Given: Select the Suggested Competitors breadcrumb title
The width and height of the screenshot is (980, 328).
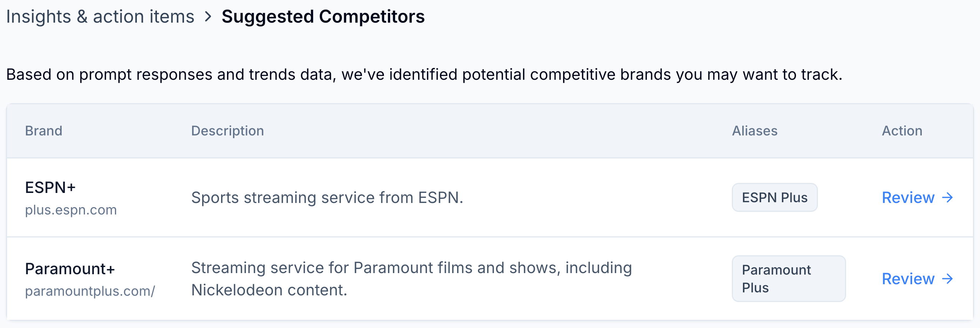Looking at the screenshot, I should (x=323, y=17).
